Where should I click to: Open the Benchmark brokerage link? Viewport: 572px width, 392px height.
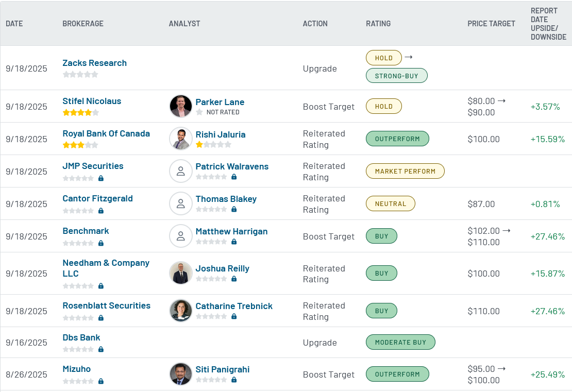pyautogui.click(x=86, y=231)
